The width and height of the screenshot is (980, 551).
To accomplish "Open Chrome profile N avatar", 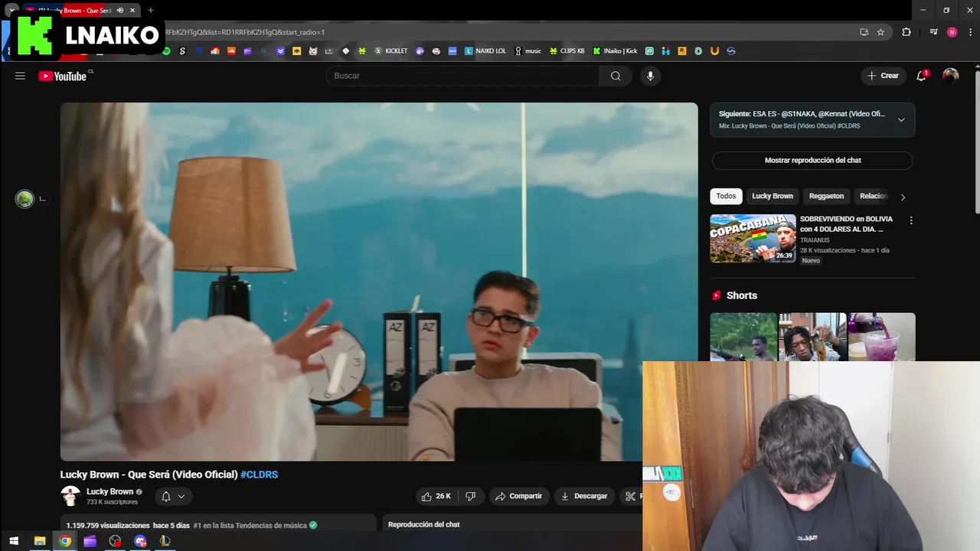I will click(952, 32).
